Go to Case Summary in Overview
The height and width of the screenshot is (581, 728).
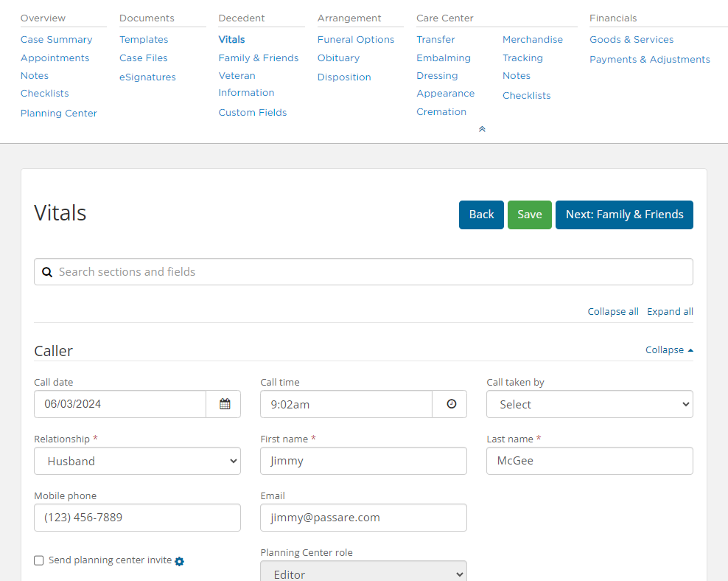(x=56, y=40)
